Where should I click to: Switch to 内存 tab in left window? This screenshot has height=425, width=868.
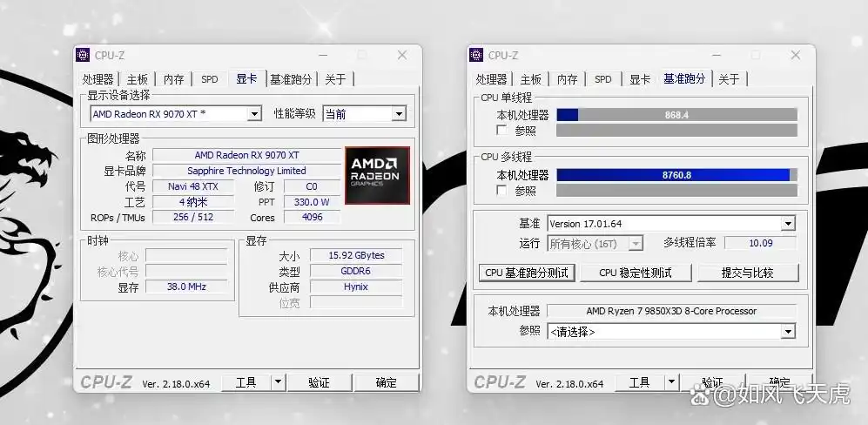coord(174,79)
